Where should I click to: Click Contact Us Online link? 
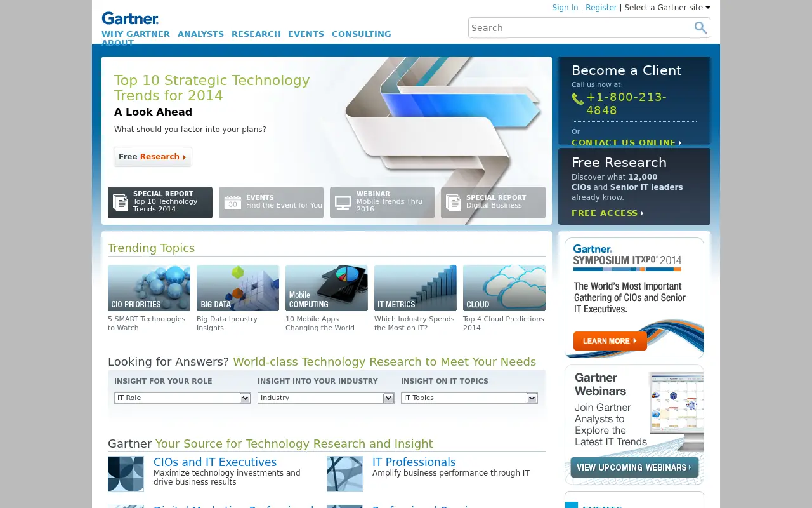point(627,143)
